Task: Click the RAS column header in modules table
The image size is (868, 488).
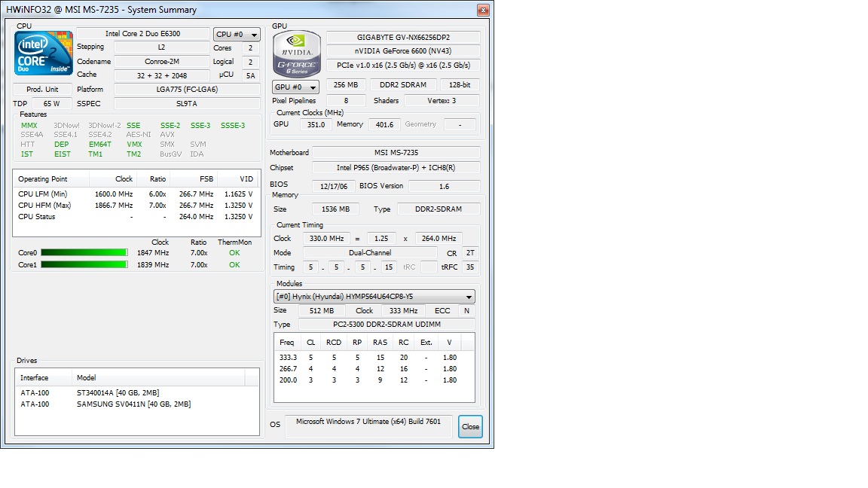Action: (381, 343)
